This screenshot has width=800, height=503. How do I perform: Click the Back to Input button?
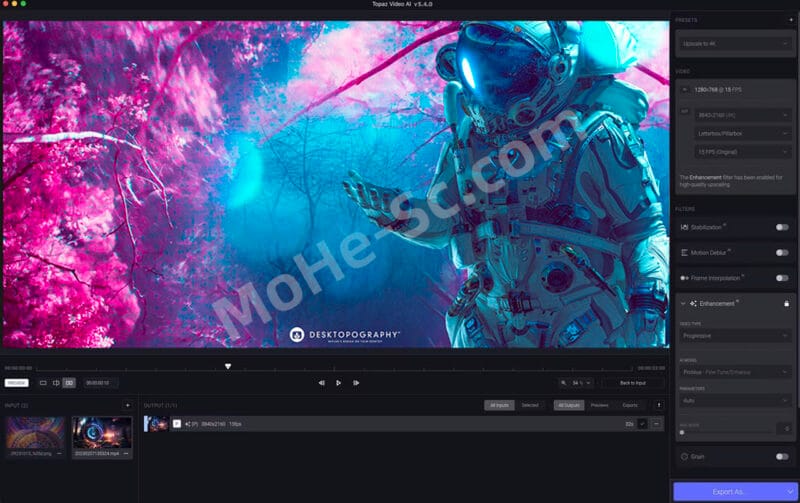[x=633, y=383]
